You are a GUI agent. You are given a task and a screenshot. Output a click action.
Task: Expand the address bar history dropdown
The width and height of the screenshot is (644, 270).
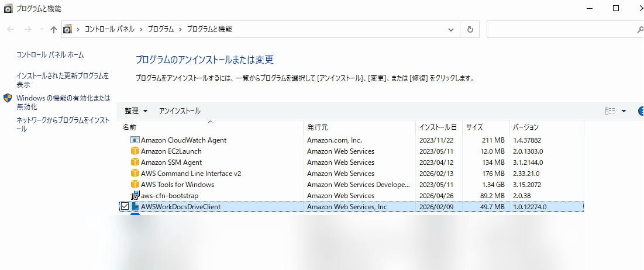[450, 29]
